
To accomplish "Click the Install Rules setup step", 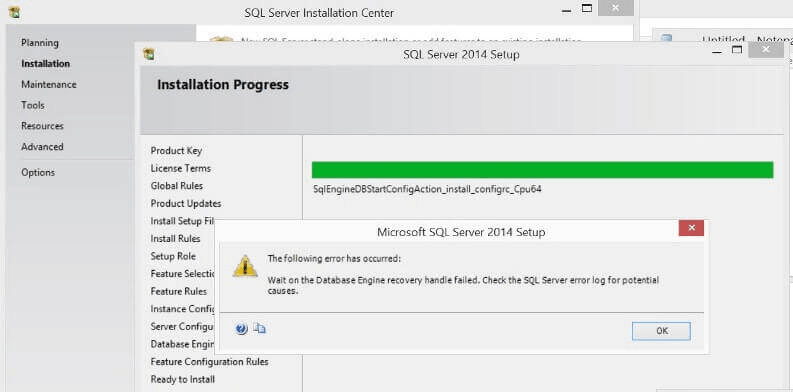I will point(175,239).
